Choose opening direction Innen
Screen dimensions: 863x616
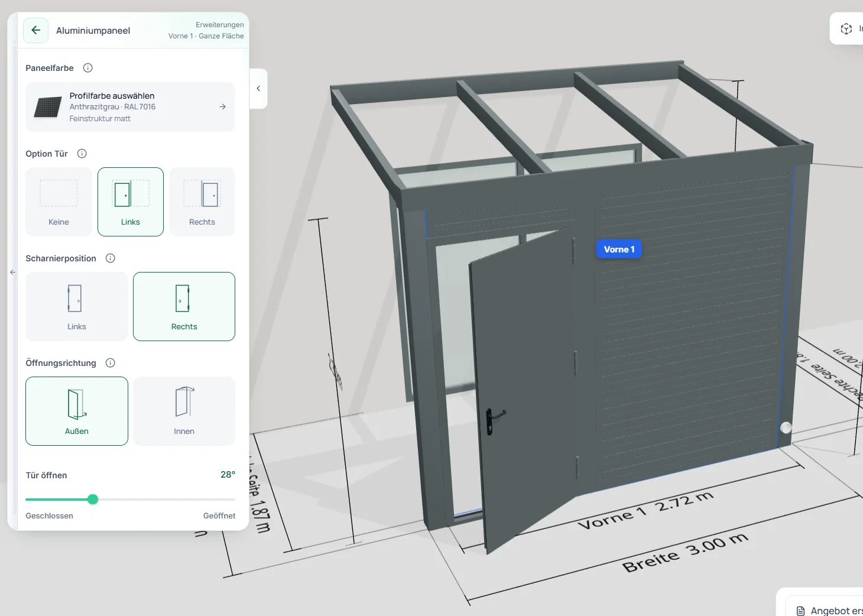(x=184, y=411)
